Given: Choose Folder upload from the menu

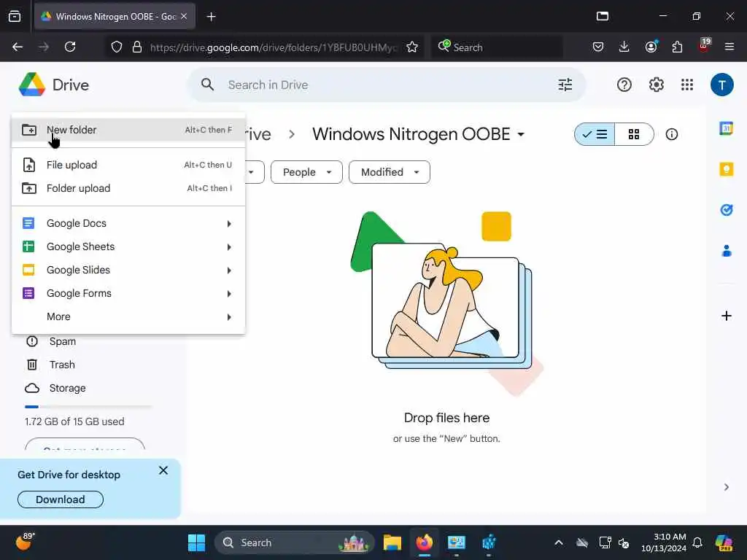Looking at the screenshot, I should pyautogui.click(x=128, y=188).
